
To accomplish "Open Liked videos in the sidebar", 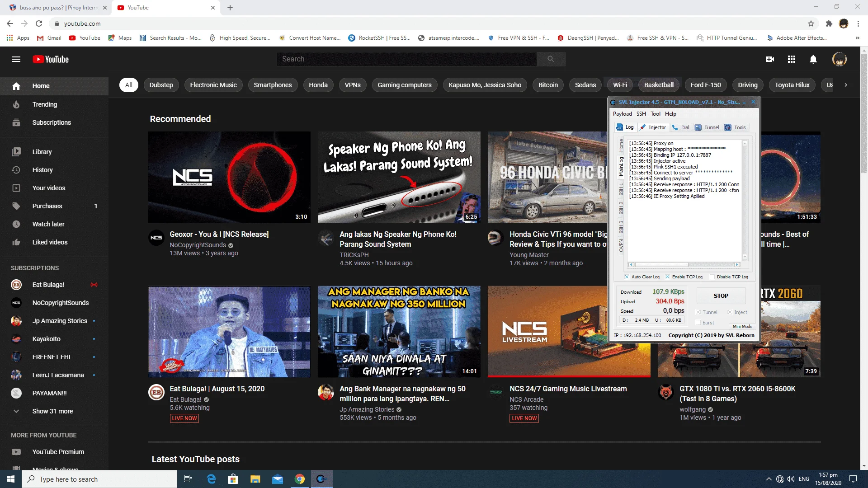I will pos(54,242).
